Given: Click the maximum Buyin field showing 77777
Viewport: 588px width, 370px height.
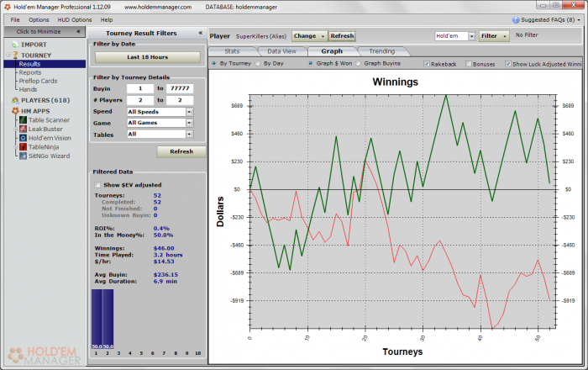Looking at the screenshot, I should coord(180,88).
